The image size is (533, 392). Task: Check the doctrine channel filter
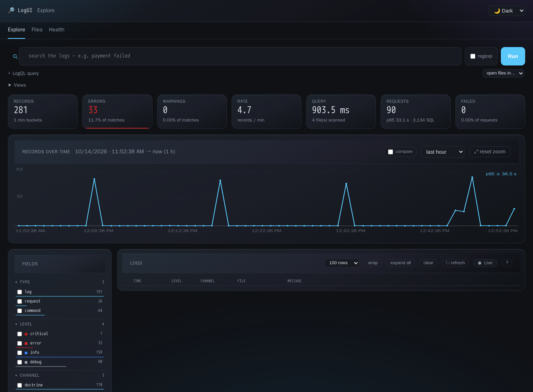pyautogui.click(x=20, y=385)
